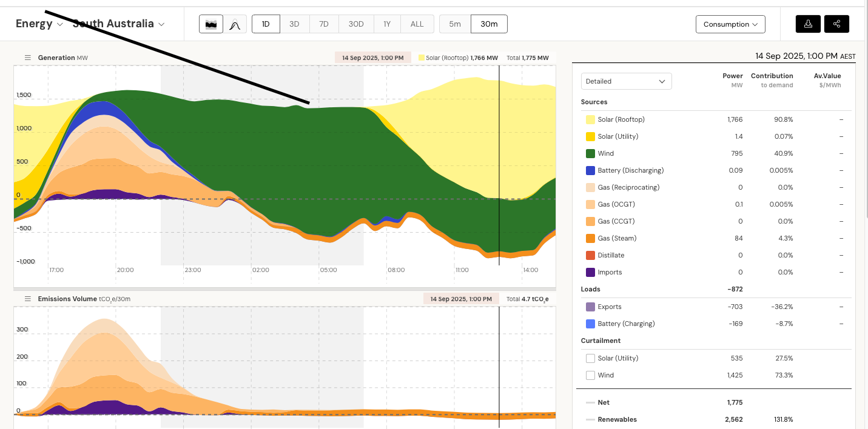
Task: Open the Energy view dropdown
Action: point(39,24)
